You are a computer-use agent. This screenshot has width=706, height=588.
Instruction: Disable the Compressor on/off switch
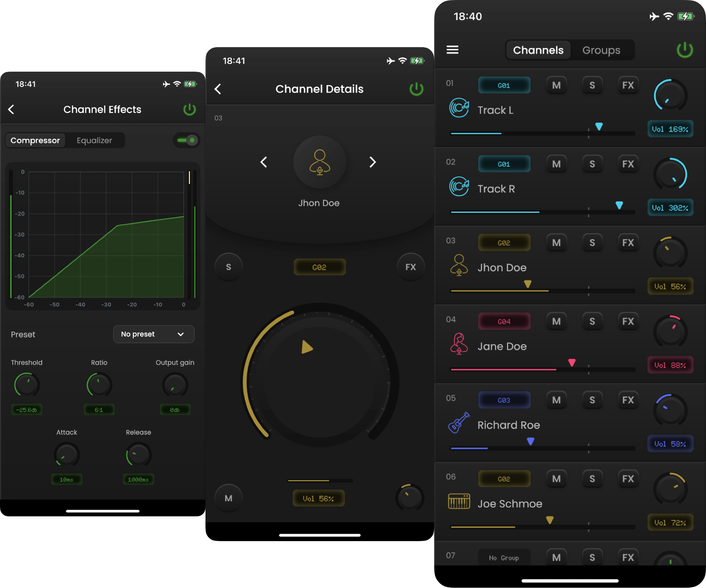pyautogui.click(x=186, y=140)
